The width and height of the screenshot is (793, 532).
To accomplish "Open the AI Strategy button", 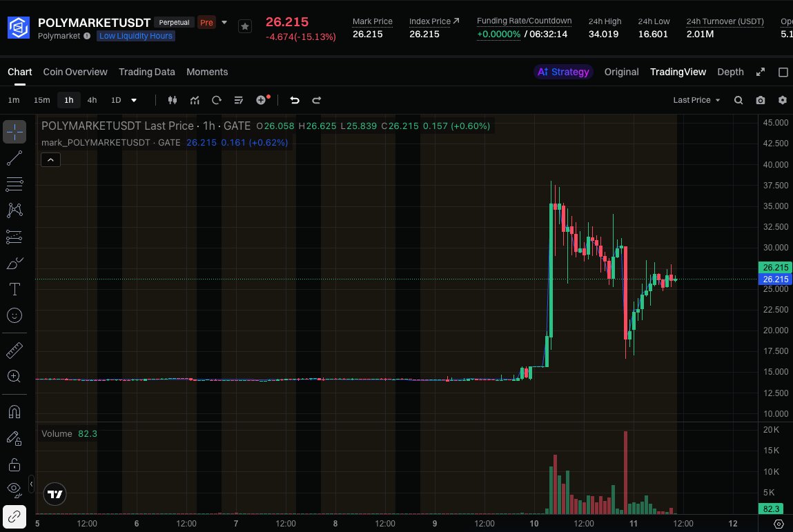I will 563,72.
